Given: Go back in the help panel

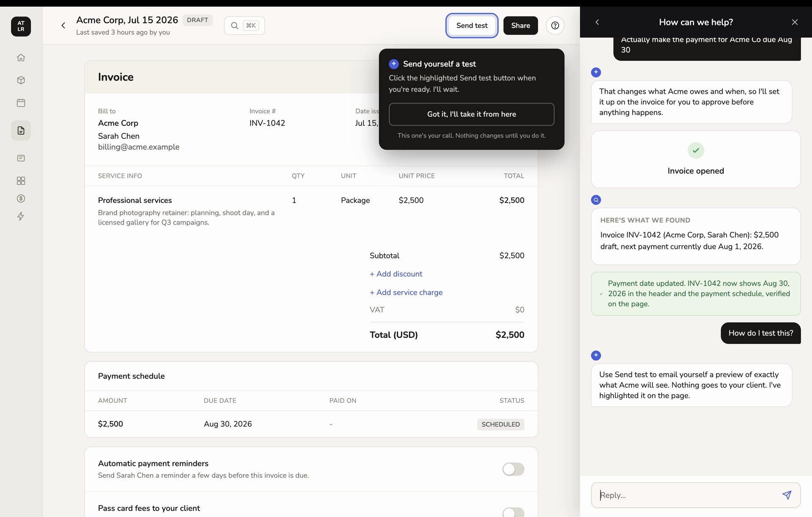Looking at the screenshot, I should [x=597, y=22].
